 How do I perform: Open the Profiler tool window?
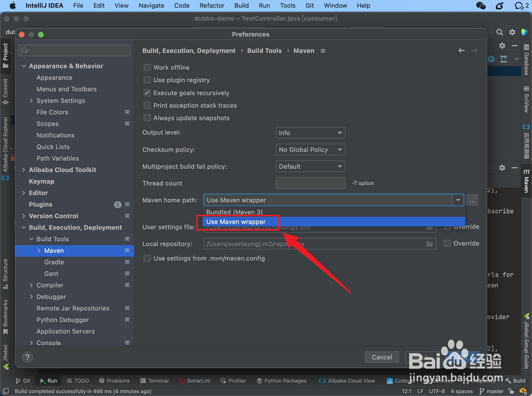point(233,381)
